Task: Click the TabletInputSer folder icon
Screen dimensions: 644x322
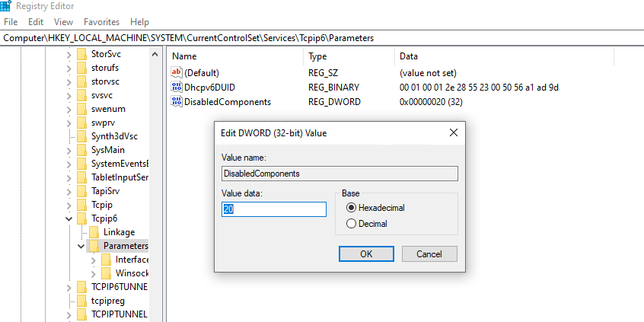Action: coord(82,177)
